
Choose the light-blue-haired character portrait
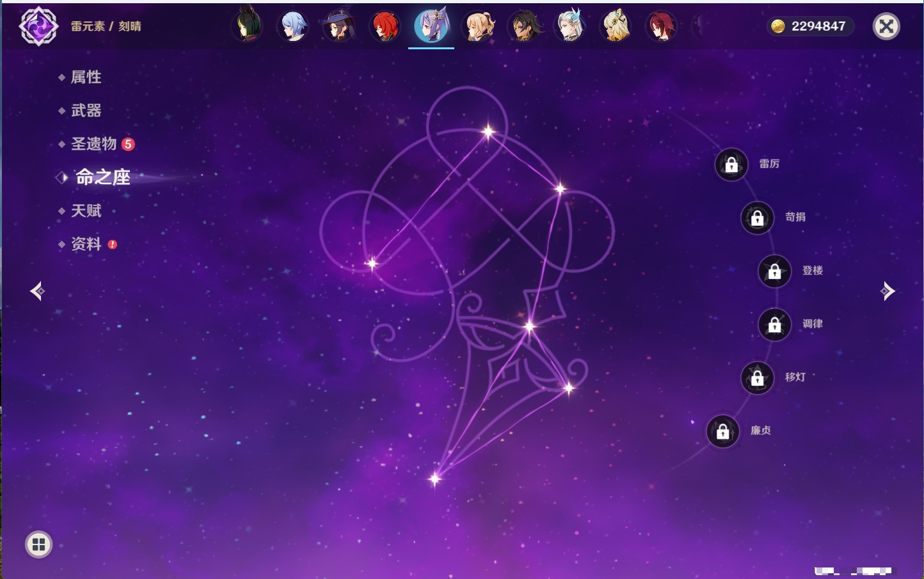pos(293,26)
